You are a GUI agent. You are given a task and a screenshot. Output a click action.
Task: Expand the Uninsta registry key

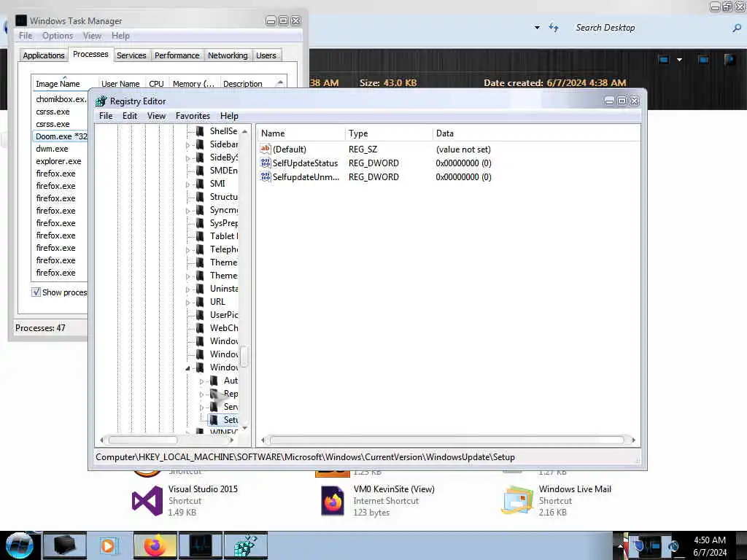point(187,289)
